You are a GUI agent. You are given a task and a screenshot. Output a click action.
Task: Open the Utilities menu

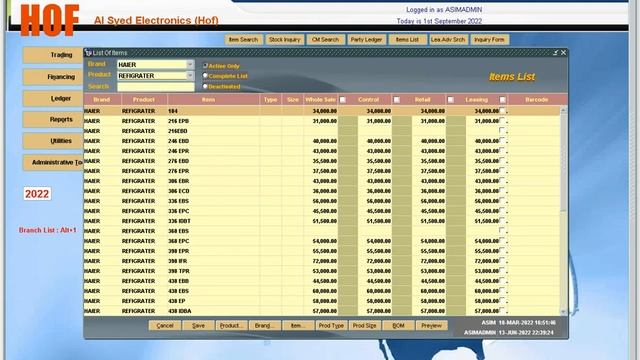point(53,141)
